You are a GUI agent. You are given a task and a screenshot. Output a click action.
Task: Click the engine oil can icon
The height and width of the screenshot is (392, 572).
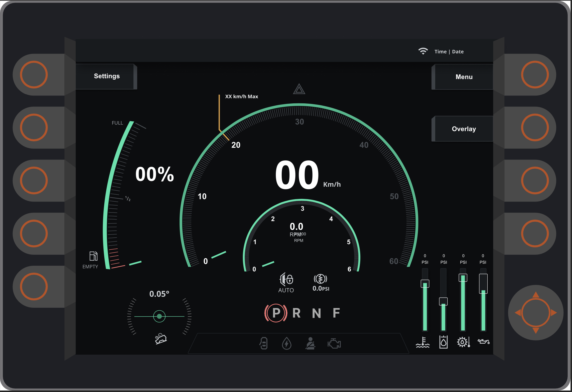coord(483,342)
